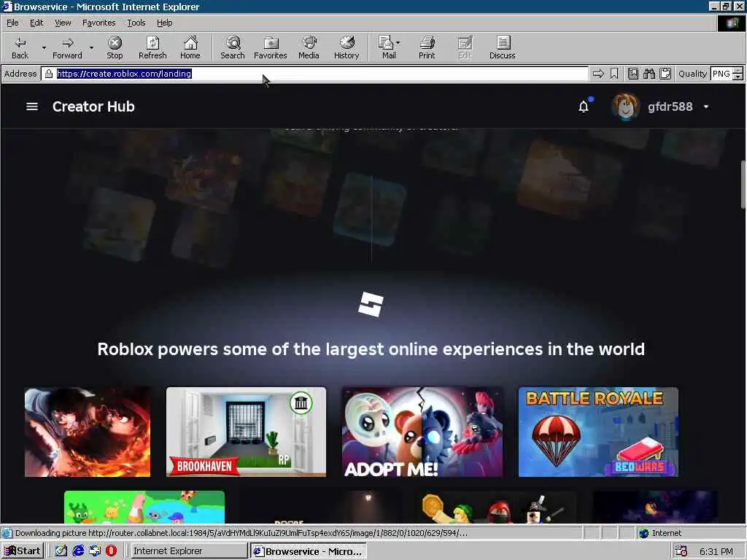
Task: Click the clipboard icon in address toolbar
Action: [665, 74]
